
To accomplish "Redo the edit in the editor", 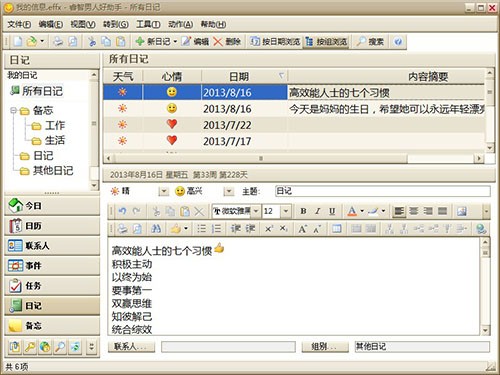I will click(x=136, y=211).
